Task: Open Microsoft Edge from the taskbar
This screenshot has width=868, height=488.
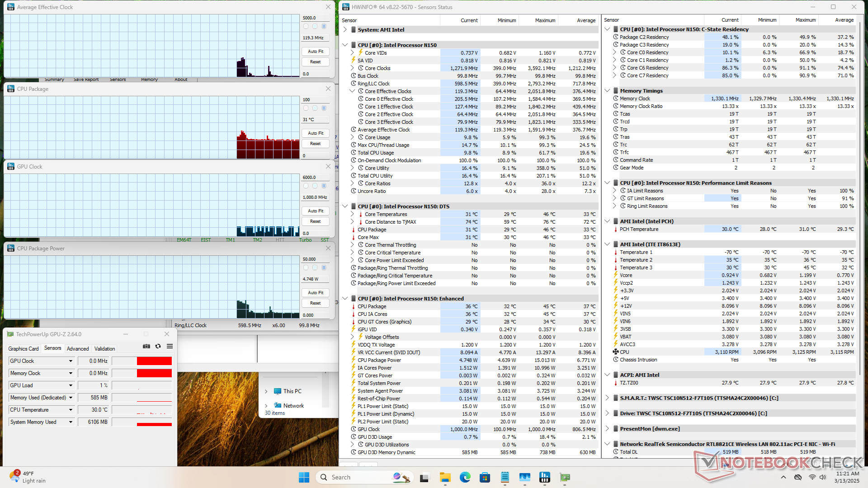Action: tap(465, 477)
